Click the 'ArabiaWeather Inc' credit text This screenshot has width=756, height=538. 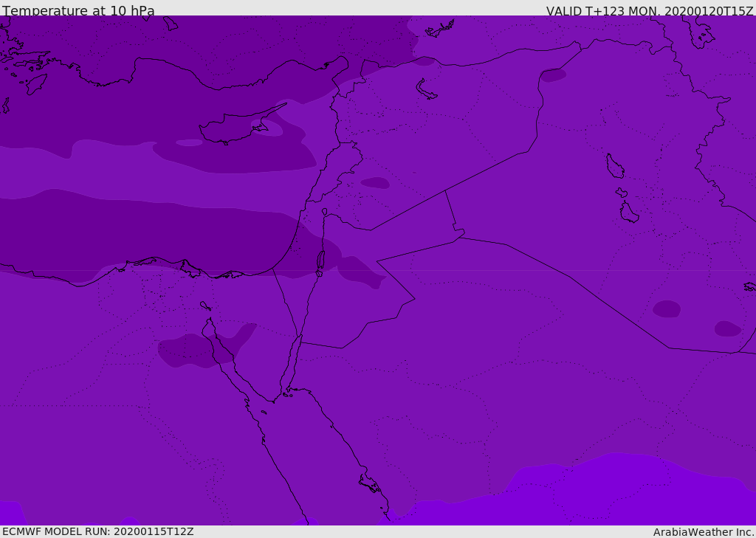tap(703, 532)
